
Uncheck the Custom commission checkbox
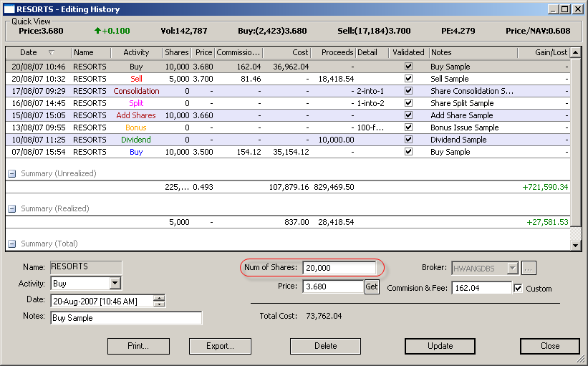[519, 288]
